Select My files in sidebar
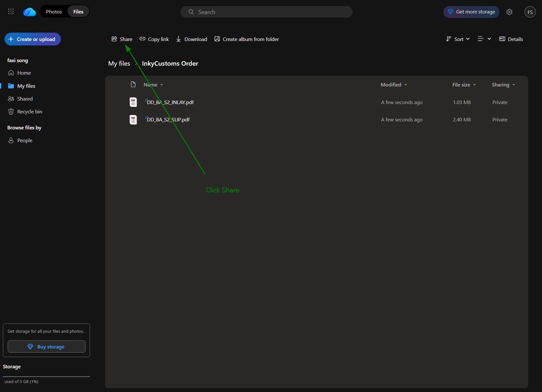Viewport: 542px width, 392px height. 26,86
